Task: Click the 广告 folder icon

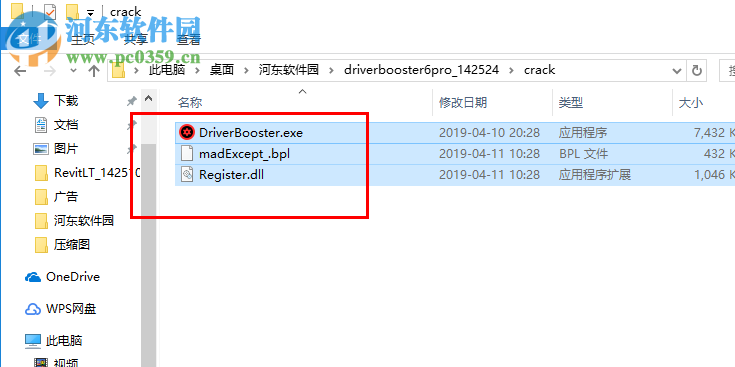Action: (x=41, y=197)
